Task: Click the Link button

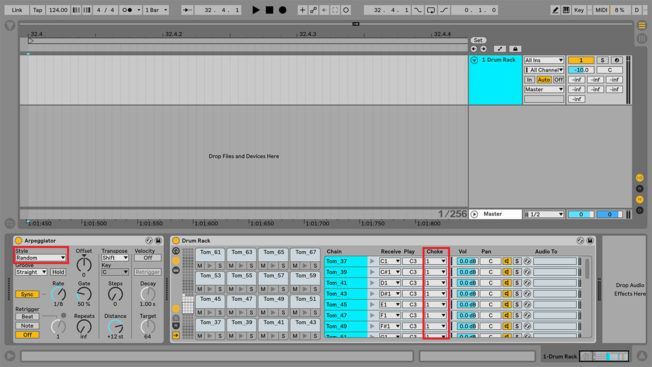Action: [x=17, y=10]
